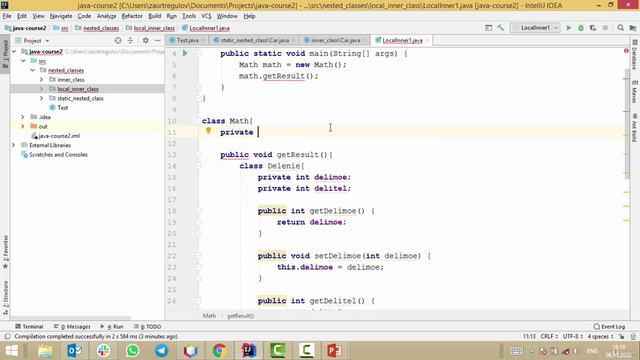This screenshot has height=360, width=640.
Task: Open Run tool window at bottom
Action: [x=112, y=327]
